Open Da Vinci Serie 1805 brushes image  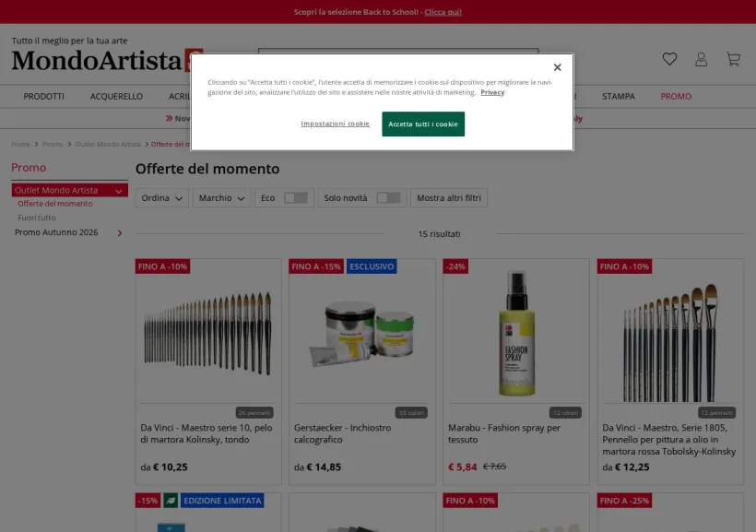coord(670,342)
